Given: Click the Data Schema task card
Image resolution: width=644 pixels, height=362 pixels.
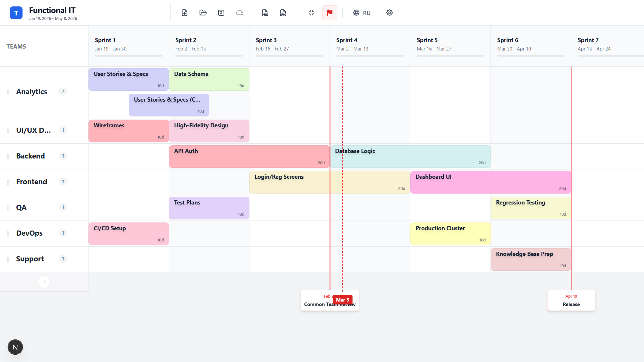Looking at the screenshot, I should click(209, 79).
